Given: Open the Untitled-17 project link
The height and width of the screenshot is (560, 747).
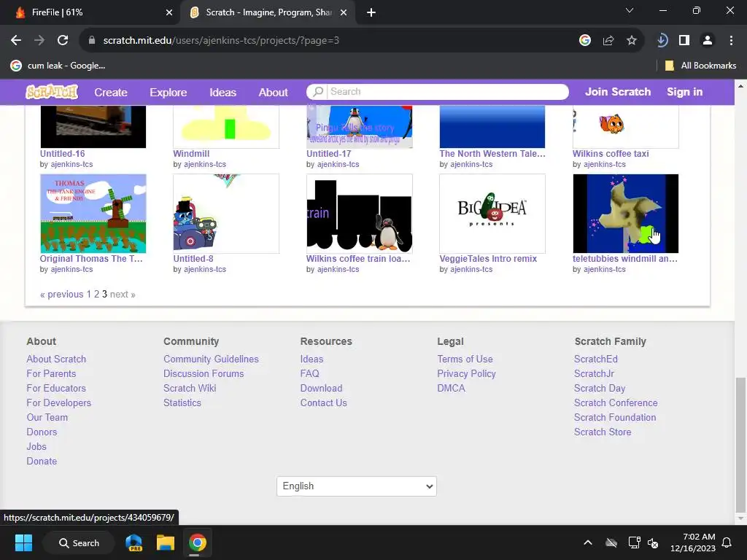Looking at the screenshot, I should [x=329, y=154].
